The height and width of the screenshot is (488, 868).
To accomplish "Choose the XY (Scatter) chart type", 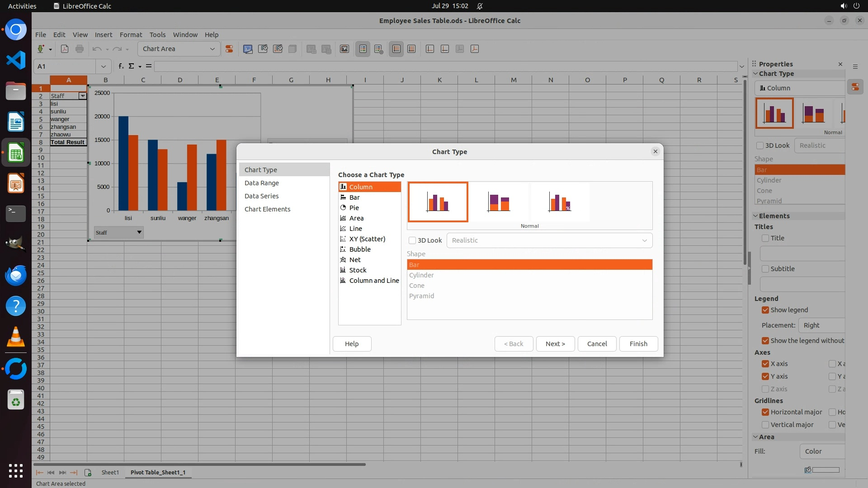I will pyautogui.click(x=367, y=239).
